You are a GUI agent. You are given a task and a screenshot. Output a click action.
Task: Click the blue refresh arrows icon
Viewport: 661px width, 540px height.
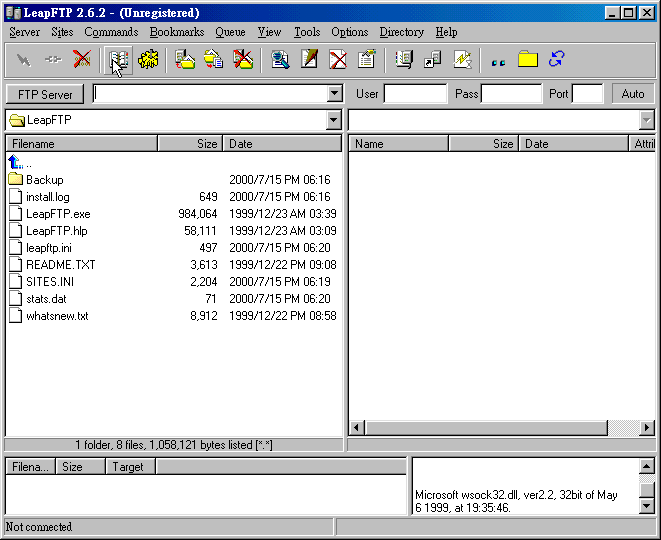tap(556, 59)
